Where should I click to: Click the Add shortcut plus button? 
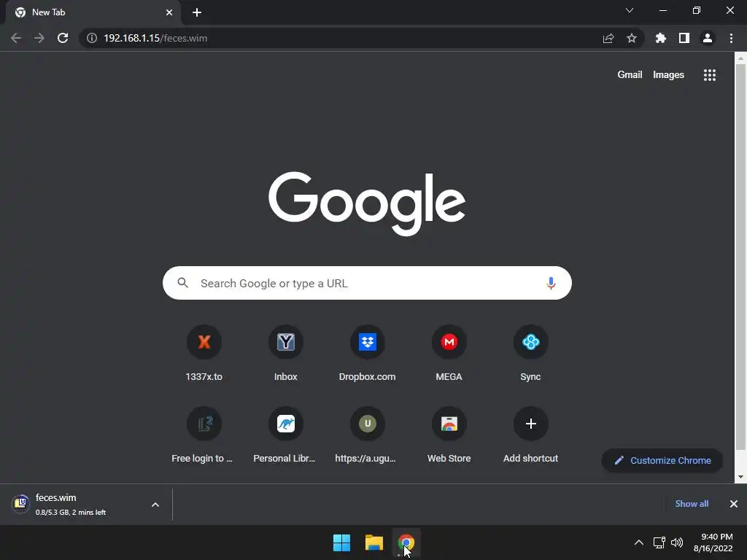(531, 424)
